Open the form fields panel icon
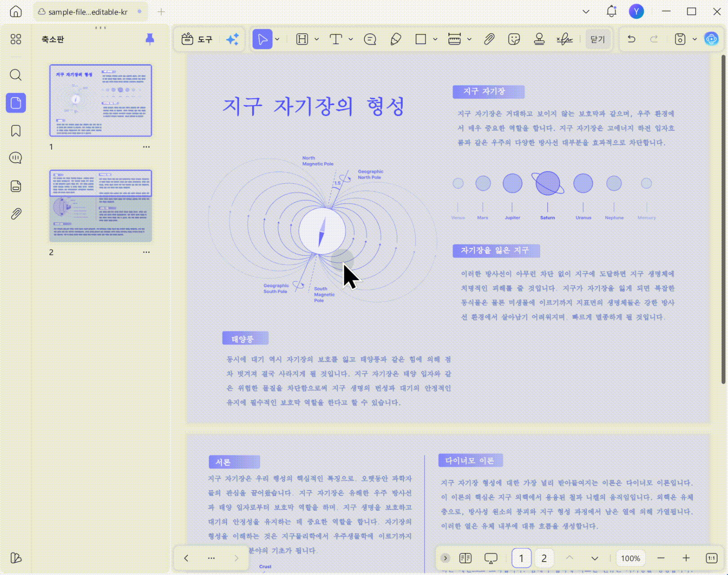 click(x=16, y=186)
